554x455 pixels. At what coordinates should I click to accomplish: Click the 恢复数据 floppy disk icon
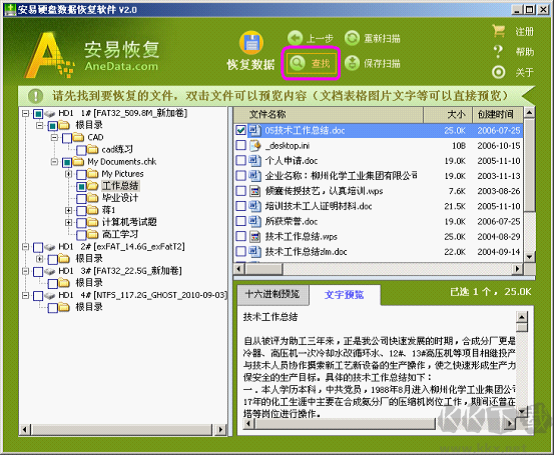(x=251, y=43)
